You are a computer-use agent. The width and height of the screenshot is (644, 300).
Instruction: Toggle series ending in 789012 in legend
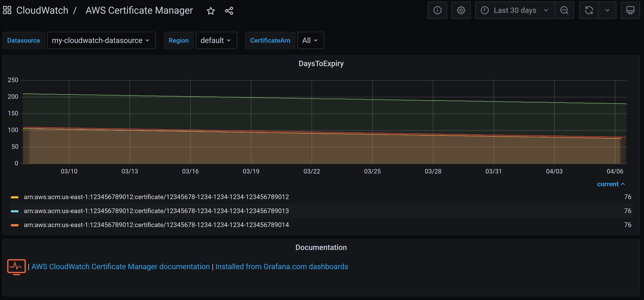pyautogui.click(x=156, y=197)
